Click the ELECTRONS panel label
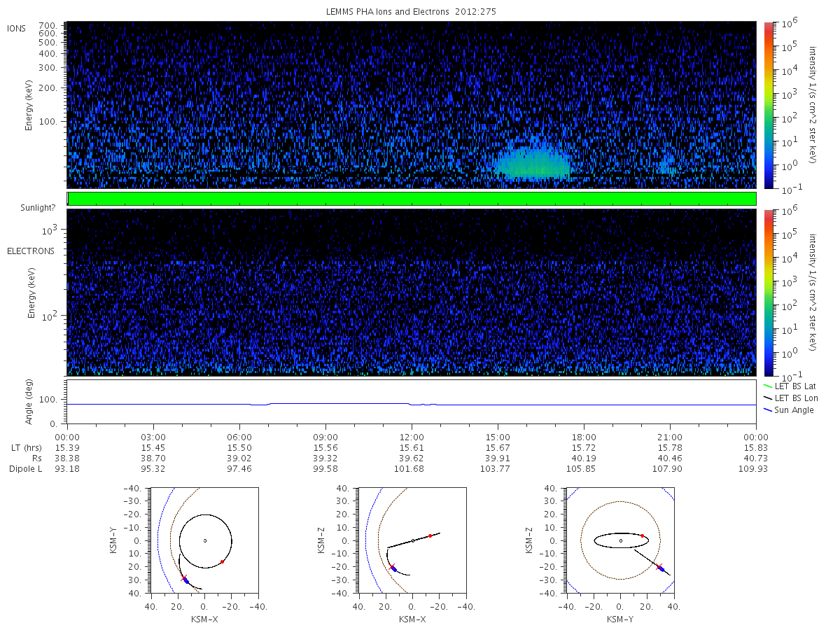This screenshot has width=840, height=630. pyautogui.click(x=31, y=251)
